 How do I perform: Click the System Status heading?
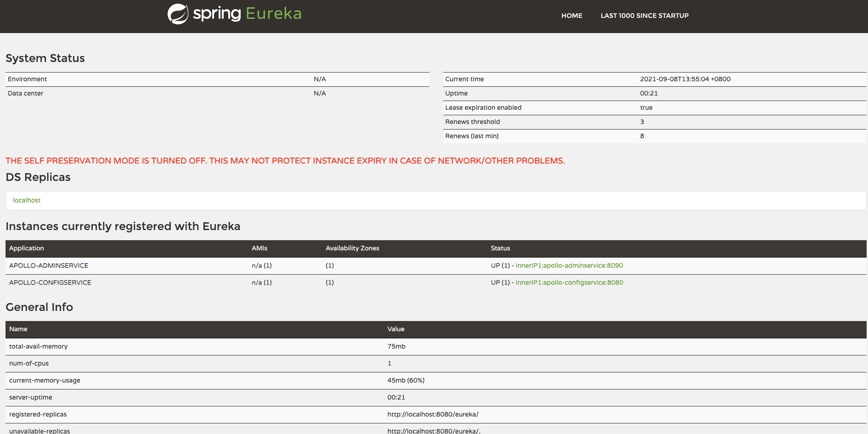45,58
